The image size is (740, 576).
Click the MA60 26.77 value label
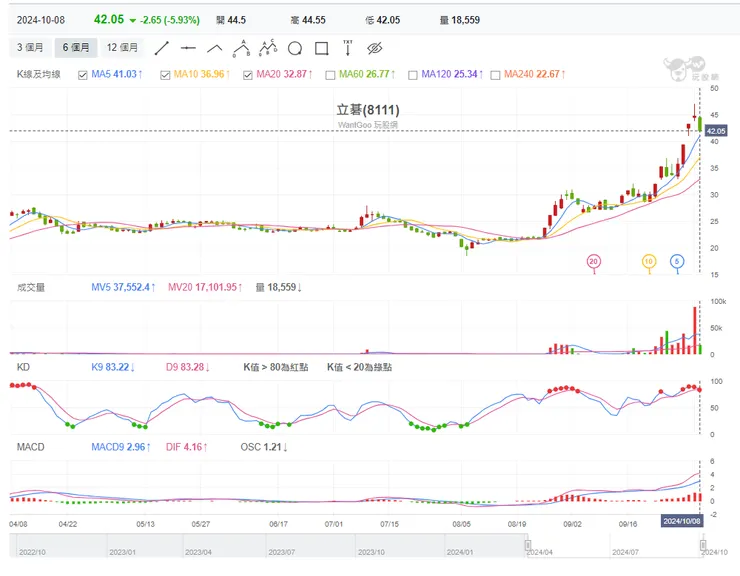click(x=367, y=74)
